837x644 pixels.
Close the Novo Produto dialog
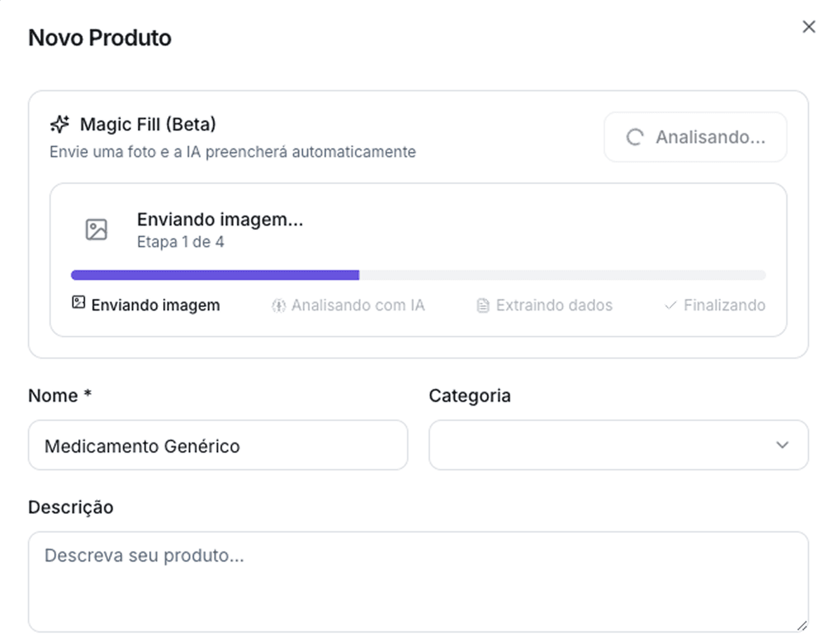pos(808,27)
